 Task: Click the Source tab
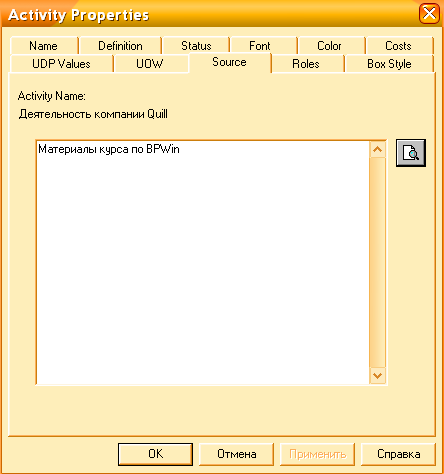point(230,62)
